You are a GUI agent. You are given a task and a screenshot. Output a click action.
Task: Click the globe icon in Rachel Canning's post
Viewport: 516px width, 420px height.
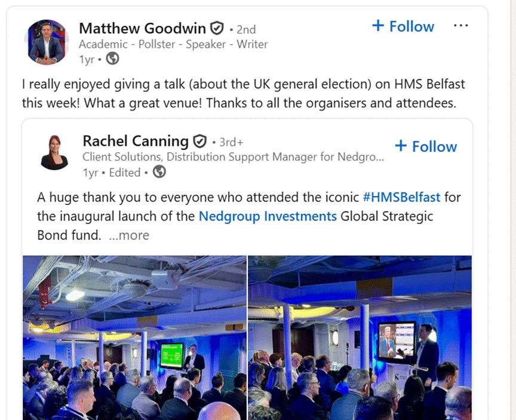pyautogui.click(x=159, y=172)
